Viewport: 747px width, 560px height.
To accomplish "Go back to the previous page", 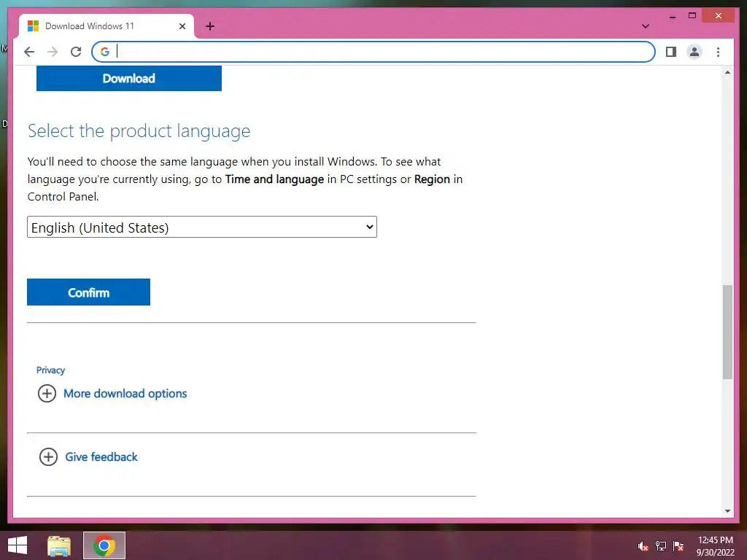I will [x=29, y=52].
